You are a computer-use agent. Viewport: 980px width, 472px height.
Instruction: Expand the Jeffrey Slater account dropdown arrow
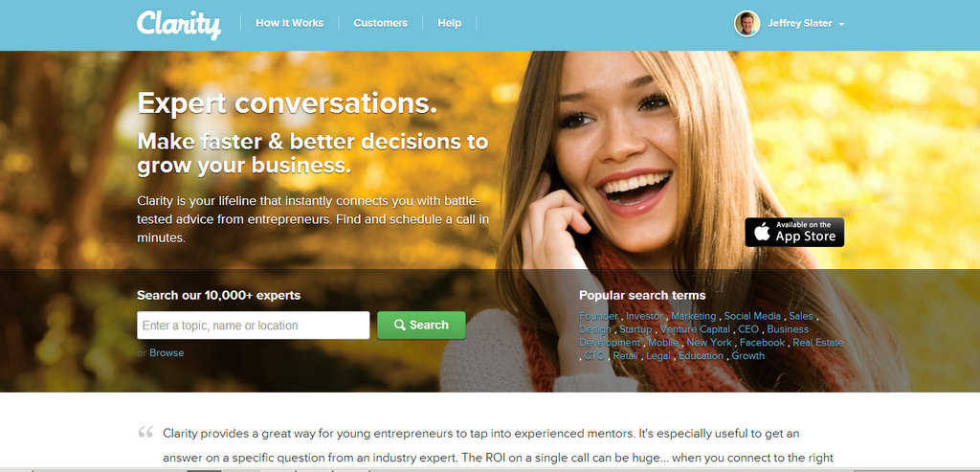(x=841, y=24)
